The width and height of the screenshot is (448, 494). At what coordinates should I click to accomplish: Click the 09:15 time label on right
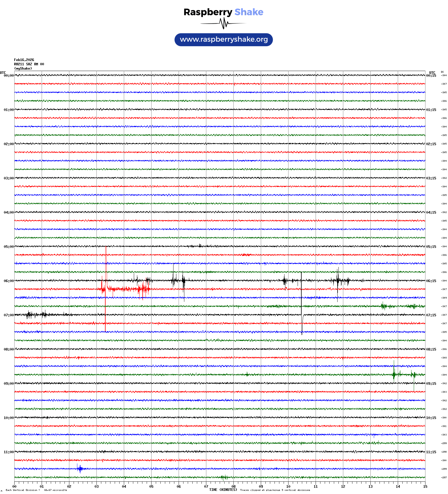click(x=431, y=384)
